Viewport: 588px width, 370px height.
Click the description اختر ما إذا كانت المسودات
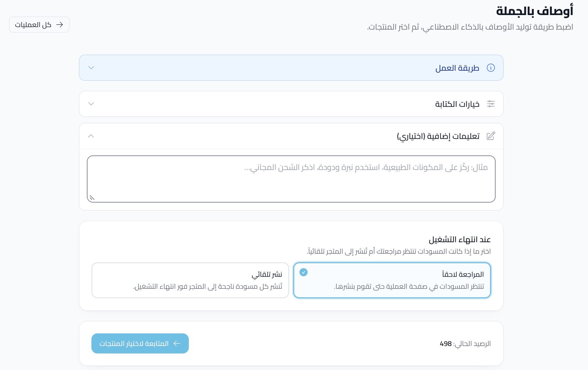point(399,252)
